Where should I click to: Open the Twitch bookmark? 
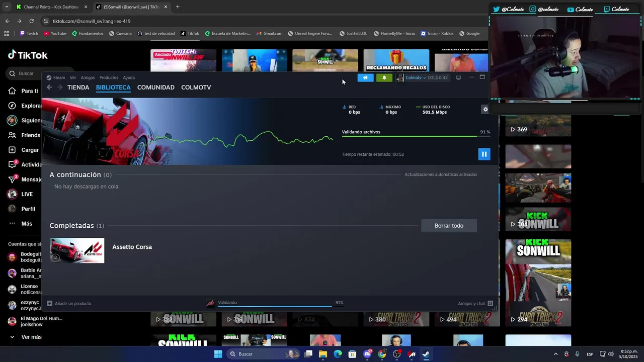(x=29, y=34)
